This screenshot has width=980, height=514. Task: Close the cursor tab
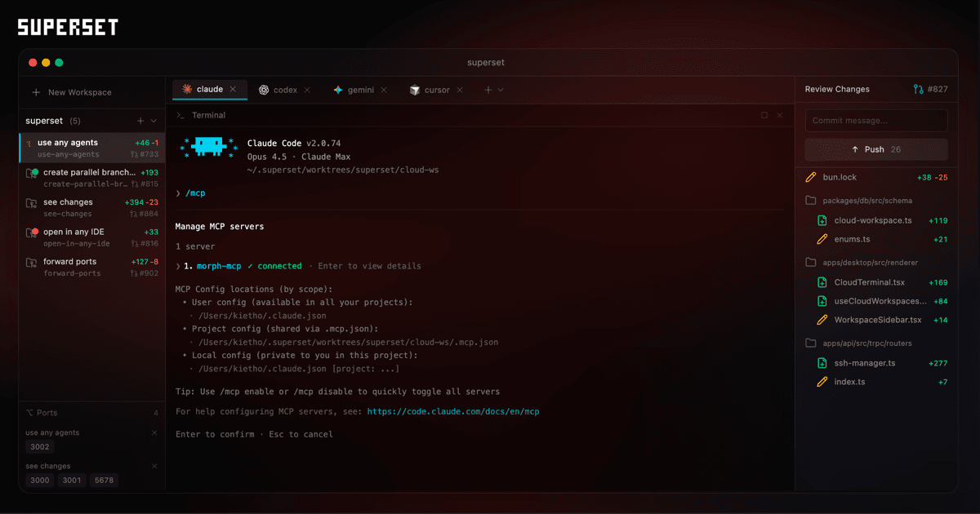[x=460, y=90]
